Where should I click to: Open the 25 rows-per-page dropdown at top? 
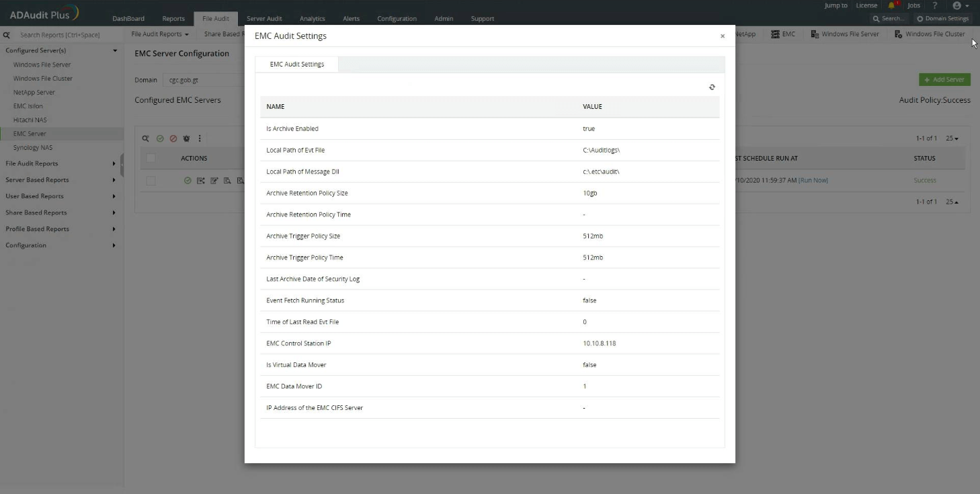(x=952, y=138)
